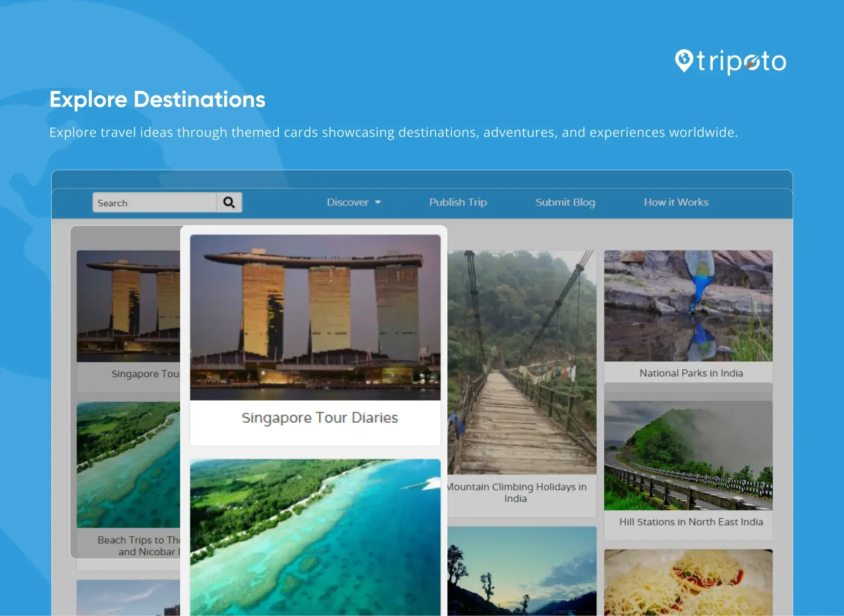This screenshot has width=844, height=616.
Task: Open the Submit Blog menu item
Action: (x=565, y=202)
